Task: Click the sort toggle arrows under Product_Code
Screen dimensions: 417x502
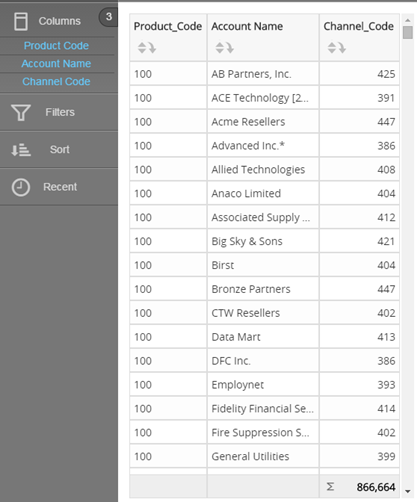Action: [142, 48]
